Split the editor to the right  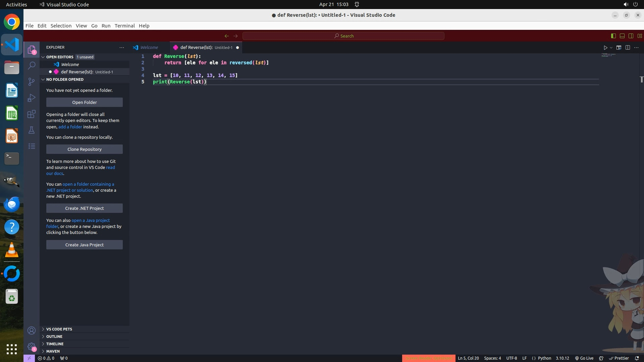[x=628, y=48]
